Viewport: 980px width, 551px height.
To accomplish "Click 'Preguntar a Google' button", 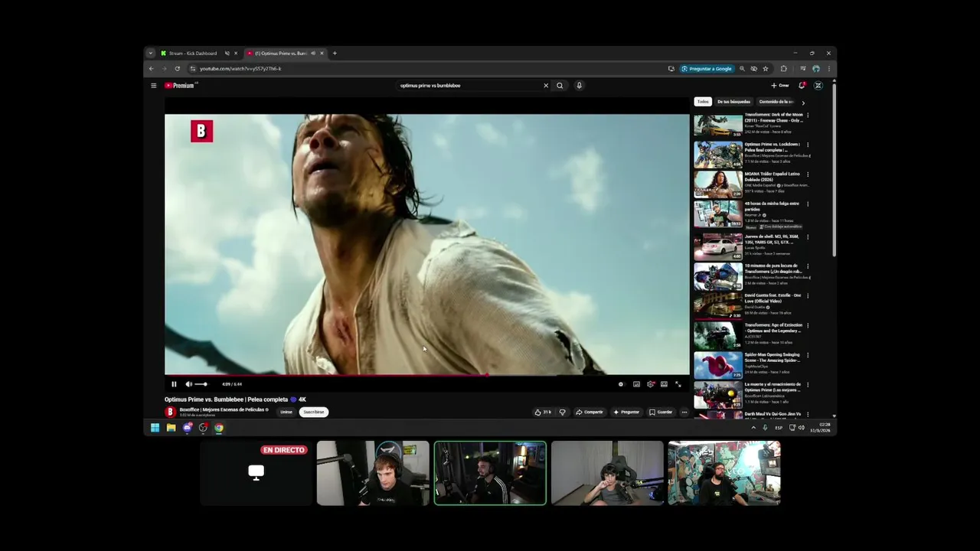I will [707, 69].
